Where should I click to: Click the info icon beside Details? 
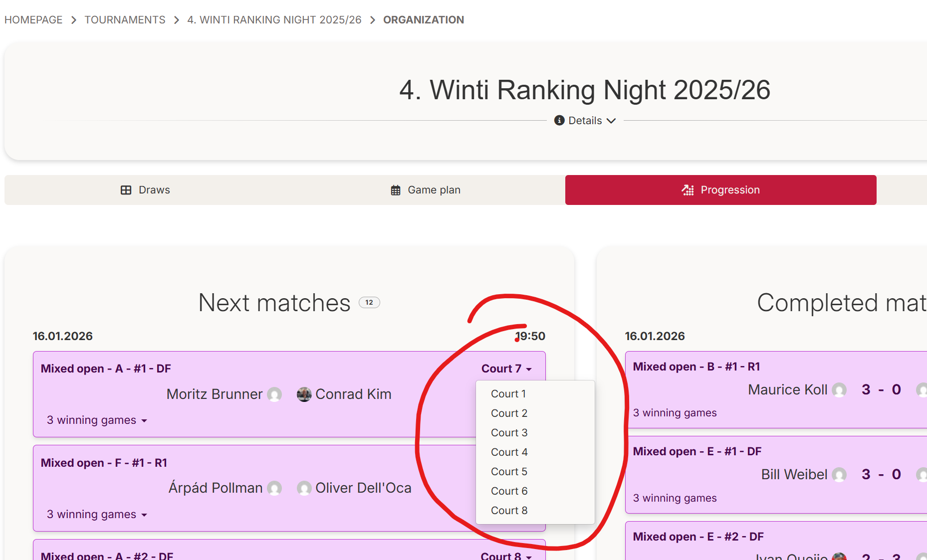tap(559, 121)
